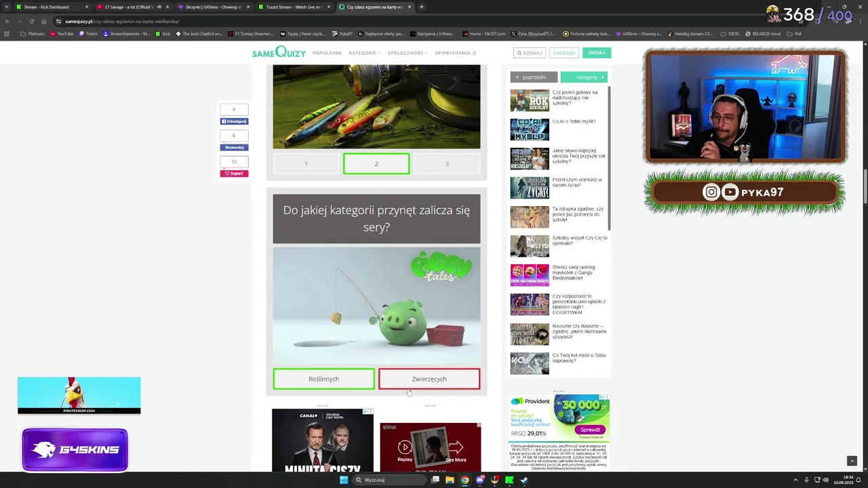
Task: Expand the SPOŁECZNOŚĆ dropdown
Action: click(408, 53)
